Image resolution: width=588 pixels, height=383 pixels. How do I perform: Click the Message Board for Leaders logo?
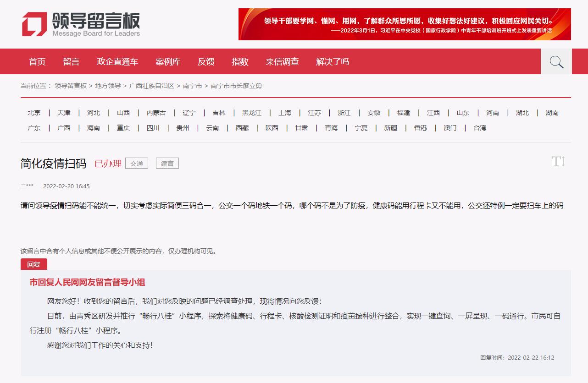[81, 24]
